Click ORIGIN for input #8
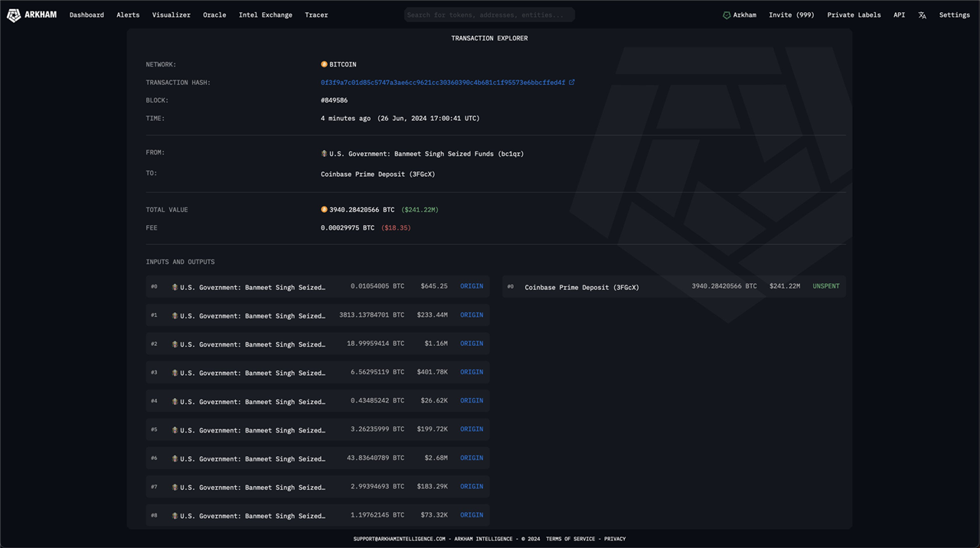This screenshot has width=980, height=548. (472, 515)
